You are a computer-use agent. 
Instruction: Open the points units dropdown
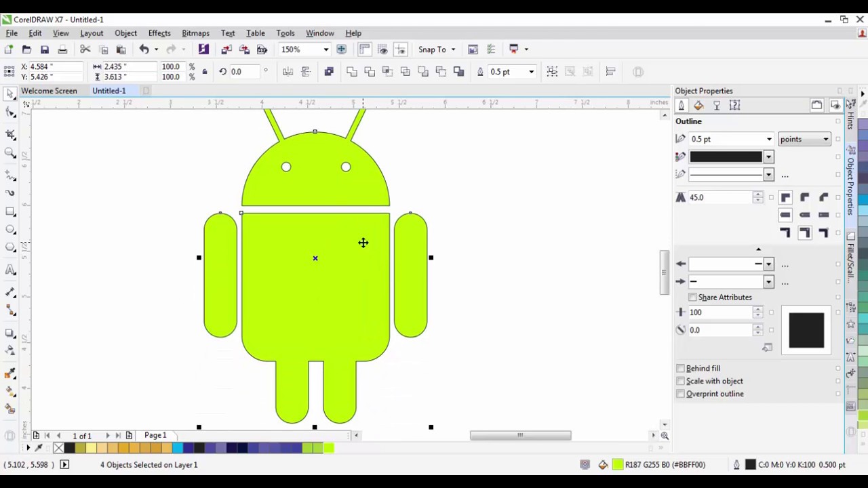(x=804, y=140)
